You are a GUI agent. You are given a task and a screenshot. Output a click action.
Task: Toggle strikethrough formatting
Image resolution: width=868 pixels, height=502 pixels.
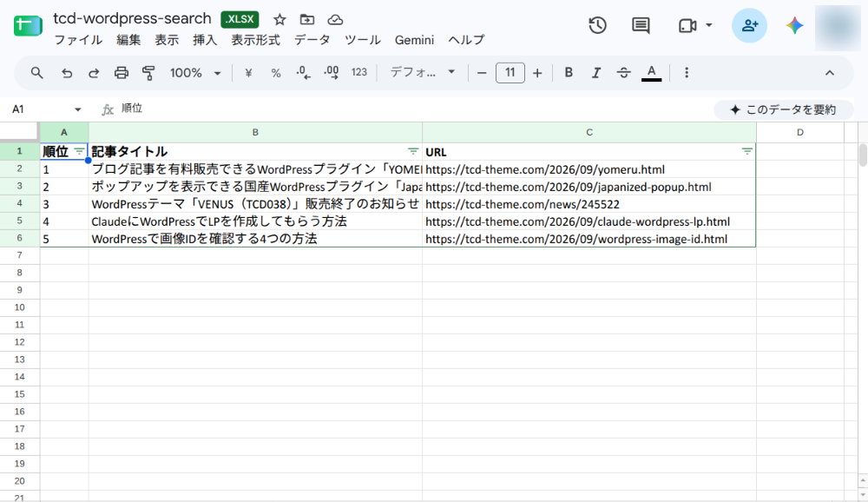click(623, 73)
